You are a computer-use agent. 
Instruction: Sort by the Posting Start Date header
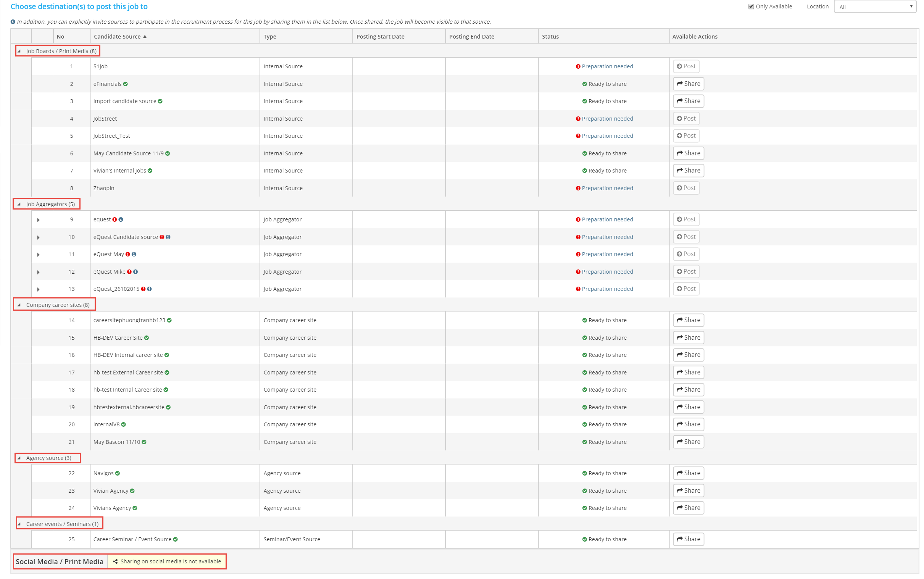380,37
